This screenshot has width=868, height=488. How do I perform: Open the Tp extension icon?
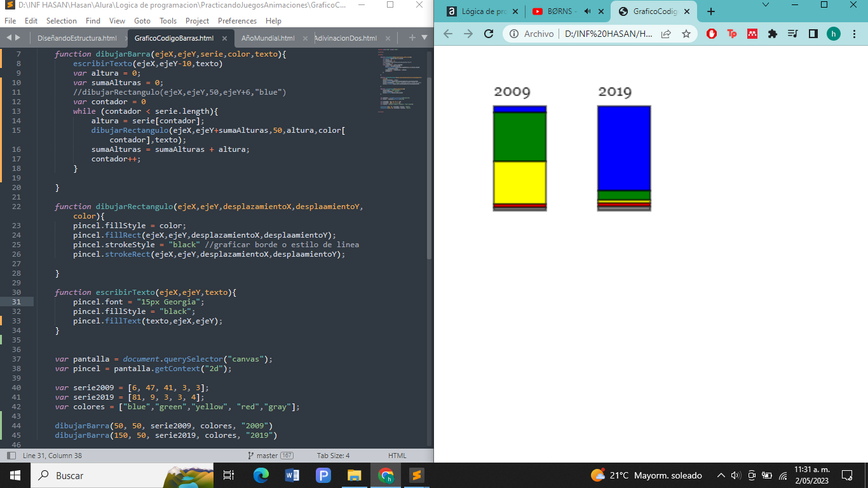tap(732, 34)
